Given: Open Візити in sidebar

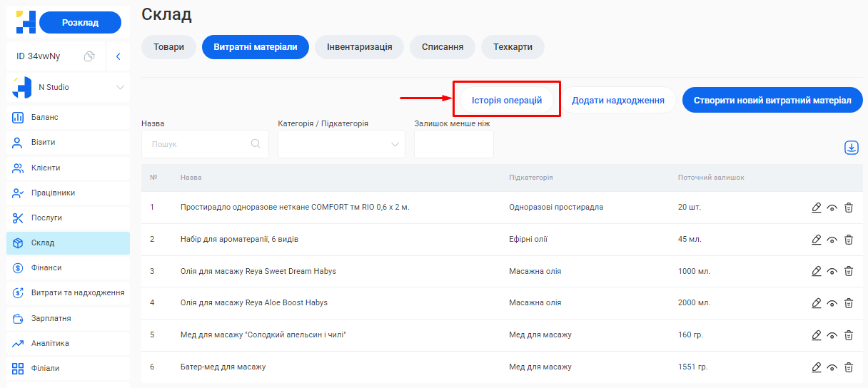Looking at the screenshot, I should (69, 143).
